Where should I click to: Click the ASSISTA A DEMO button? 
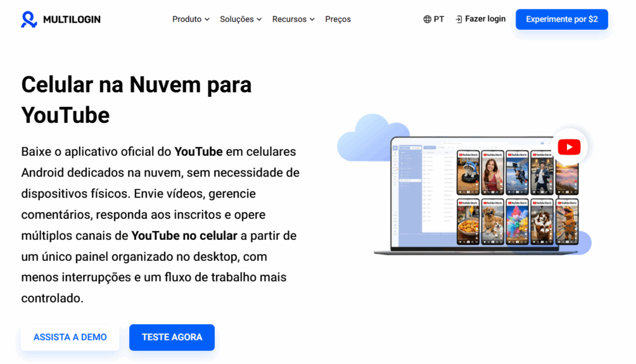coord(70,337)
